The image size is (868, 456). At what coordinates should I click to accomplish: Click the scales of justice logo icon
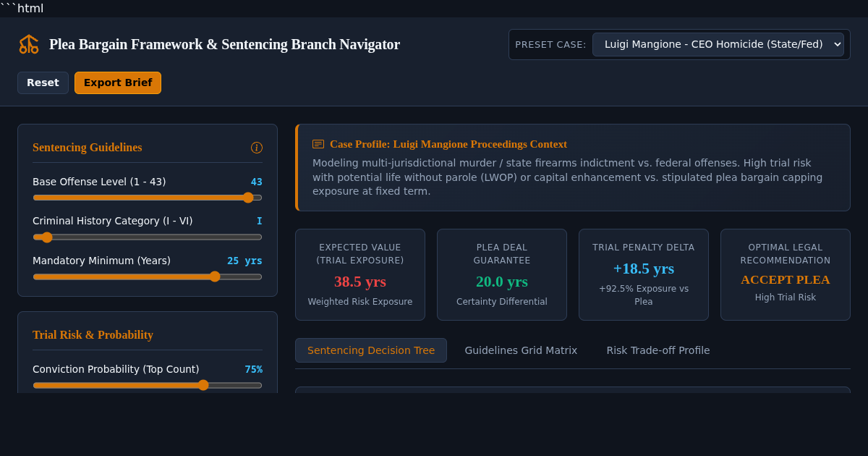pyautogui.click(x=29, y=44)
